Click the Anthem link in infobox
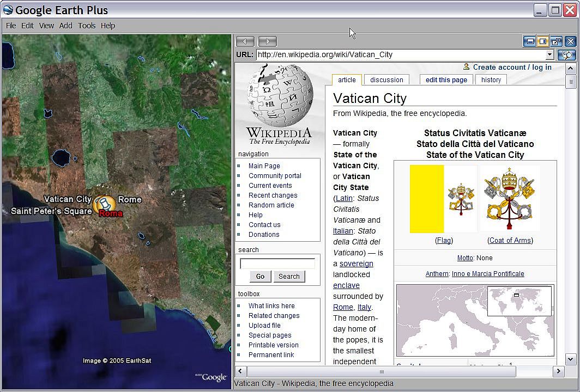 pos(437,274)
